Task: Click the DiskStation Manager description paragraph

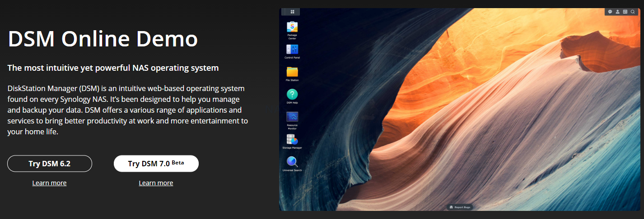Action: (x=128, y=110)
